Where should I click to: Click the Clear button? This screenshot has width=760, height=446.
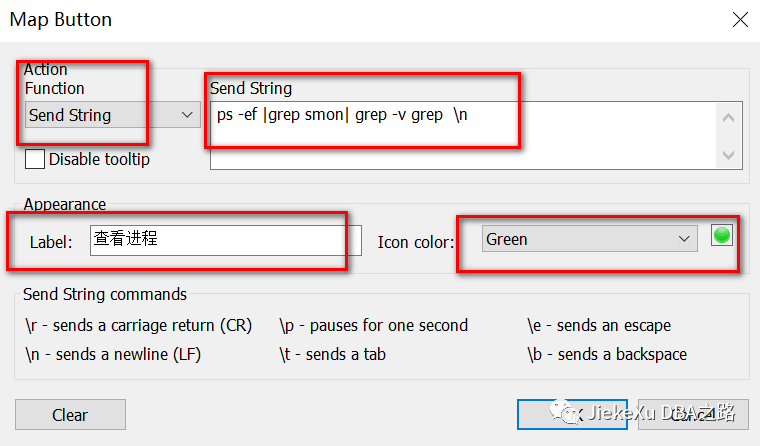point(70,414)
